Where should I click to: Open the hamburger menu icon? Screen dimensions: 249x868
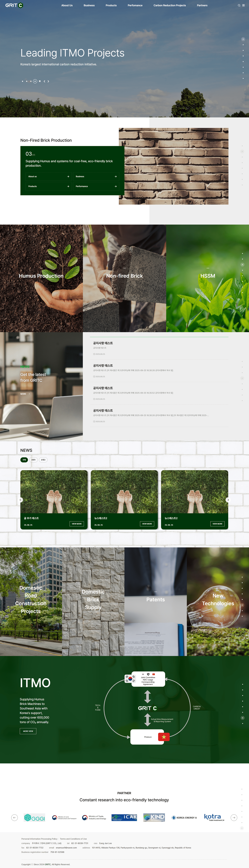[244, 5]
